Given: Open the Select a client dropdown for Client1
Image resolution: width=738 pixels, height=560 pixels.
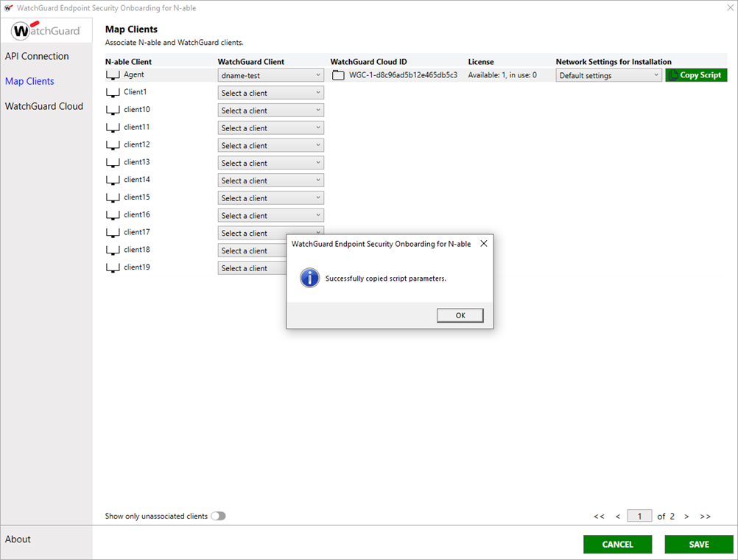Looking at the screenshot, I should [270, 92].
